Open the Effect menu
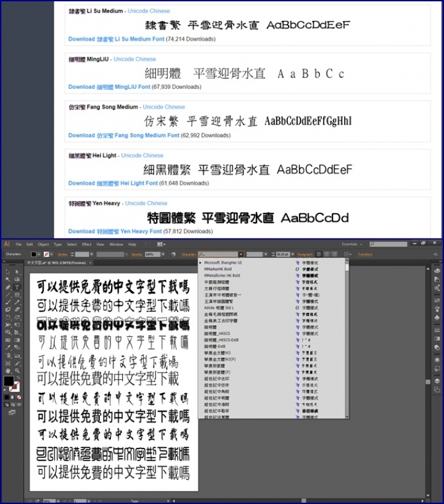 click(x=87, y=244)
